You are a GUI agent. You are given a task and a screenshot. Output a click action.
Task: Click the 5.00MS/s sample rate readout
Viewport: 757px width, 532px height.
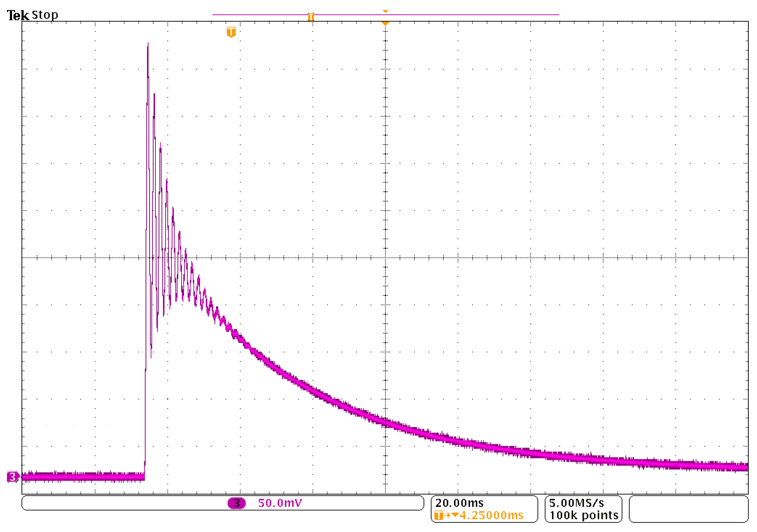[x=576, y=503]
